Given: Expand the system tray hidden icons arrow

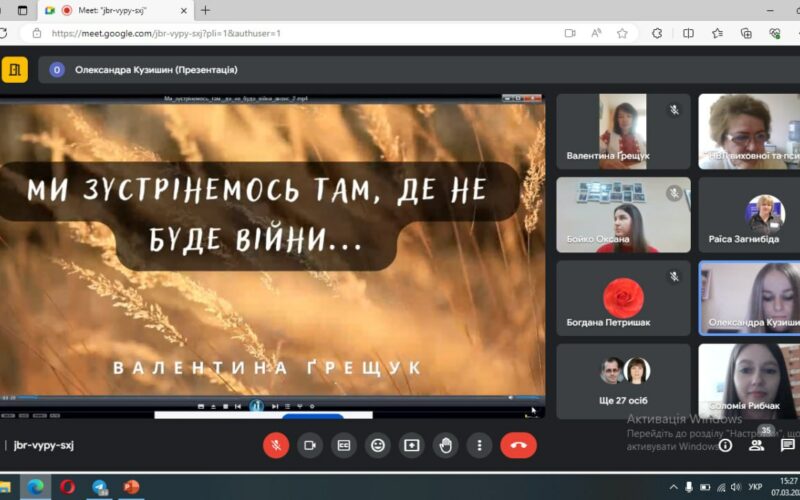Looking at the screenshot, I should point(674,487).
